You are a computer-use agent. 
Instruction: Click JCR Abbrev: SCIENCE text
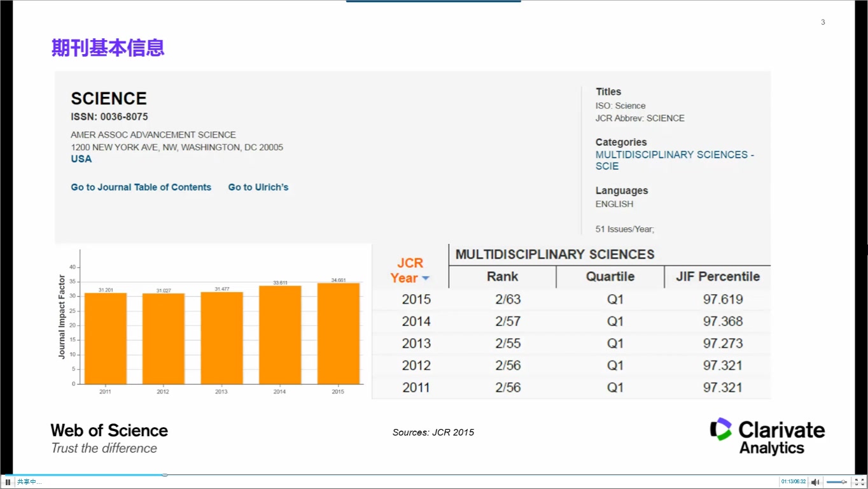pyautogui.click(x=640, y=118)
